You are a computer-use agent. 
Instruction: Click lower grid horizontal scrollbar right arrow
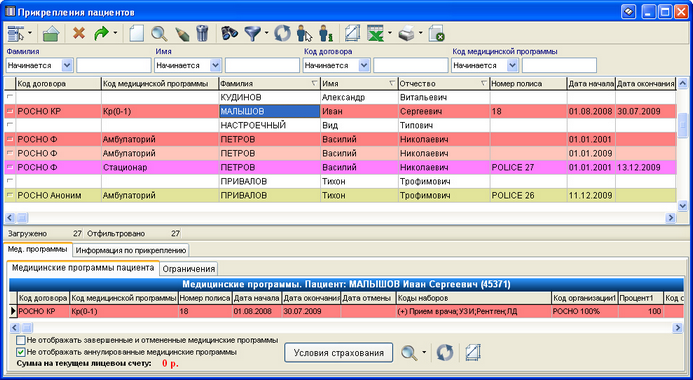coord(677,328)
